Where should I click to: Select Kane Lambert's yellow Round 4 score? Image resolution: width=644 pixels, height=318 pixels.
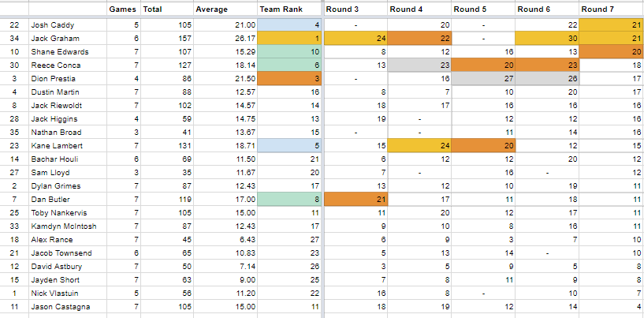419,145
